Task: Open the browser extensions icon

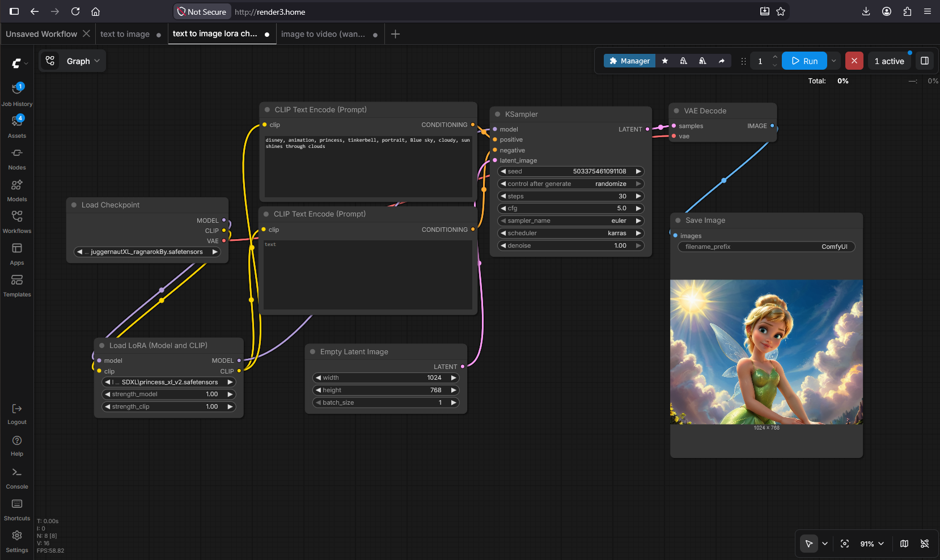Action: [907, 11]
